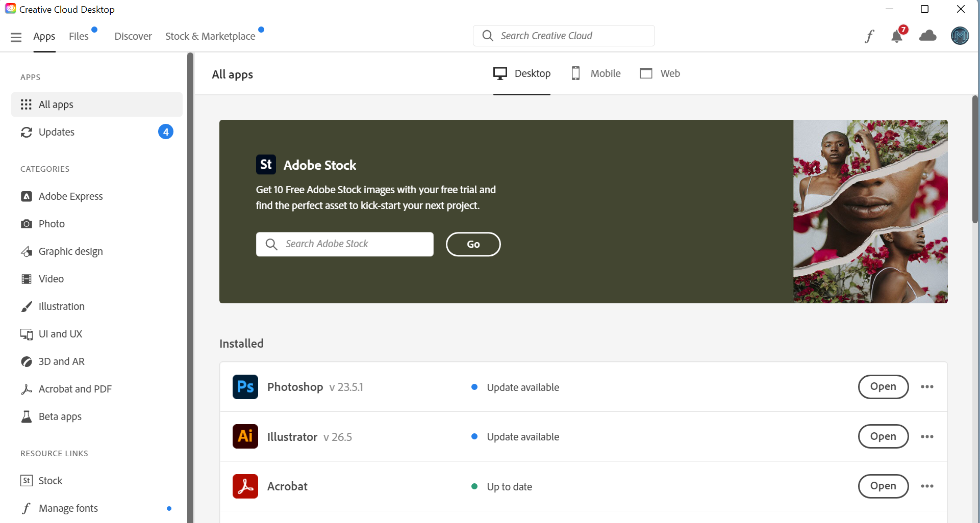Open the Photoshop more options menu
Screen dimensions: 980x523
[927, 386]
